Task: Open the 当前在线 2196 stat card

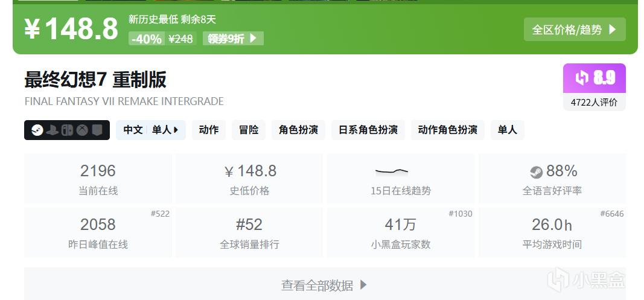Action: tap(98, 179)
